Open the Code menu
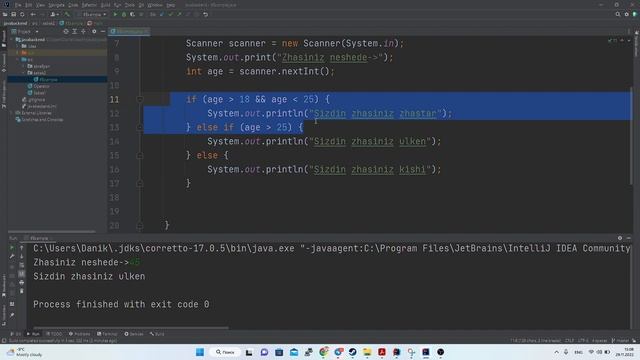Viewport: 640px width, 360px height. click(73, 5)
